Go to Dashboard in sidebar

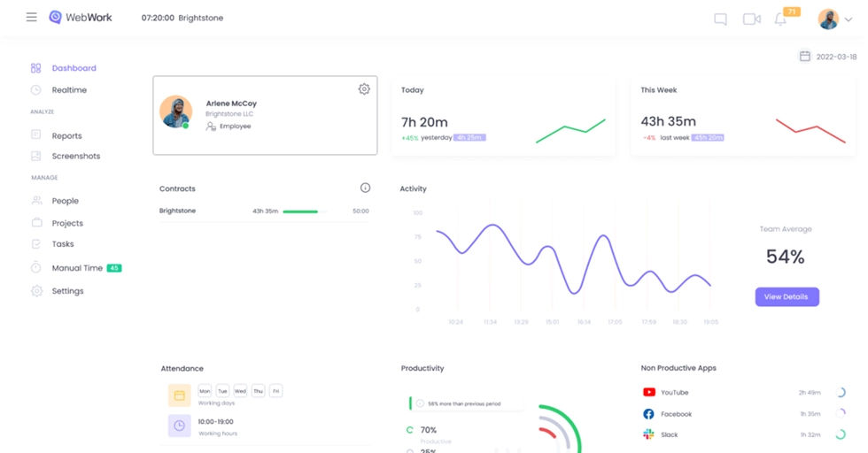click(74, 68)
